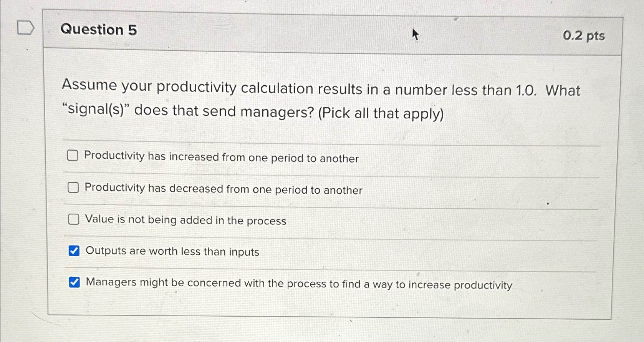Click the Question 5 header
The height and width of the screenshot is (342, 644).
(x=100, y=30)
